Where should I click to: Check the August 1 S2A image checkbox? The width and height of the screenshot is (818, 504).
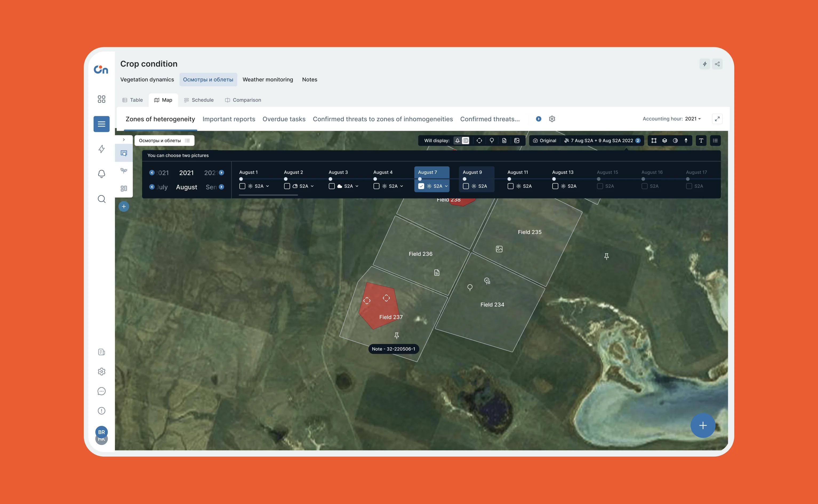click(243, 186)
